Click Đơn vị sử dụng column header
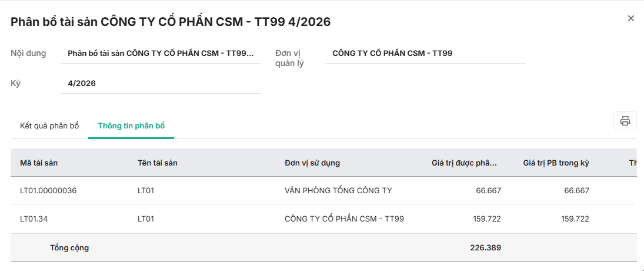 pyautogui.click(x=312, y=163)
